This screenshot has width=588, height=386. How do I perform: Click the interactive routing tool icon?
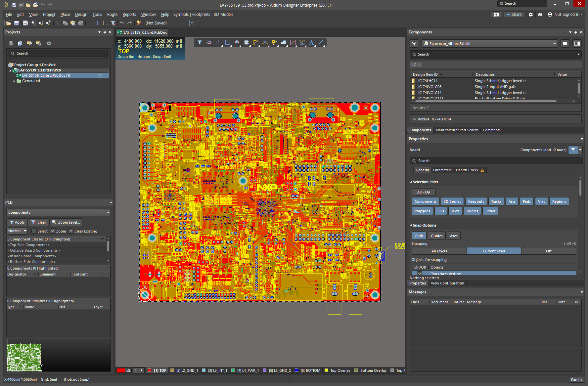255,42
